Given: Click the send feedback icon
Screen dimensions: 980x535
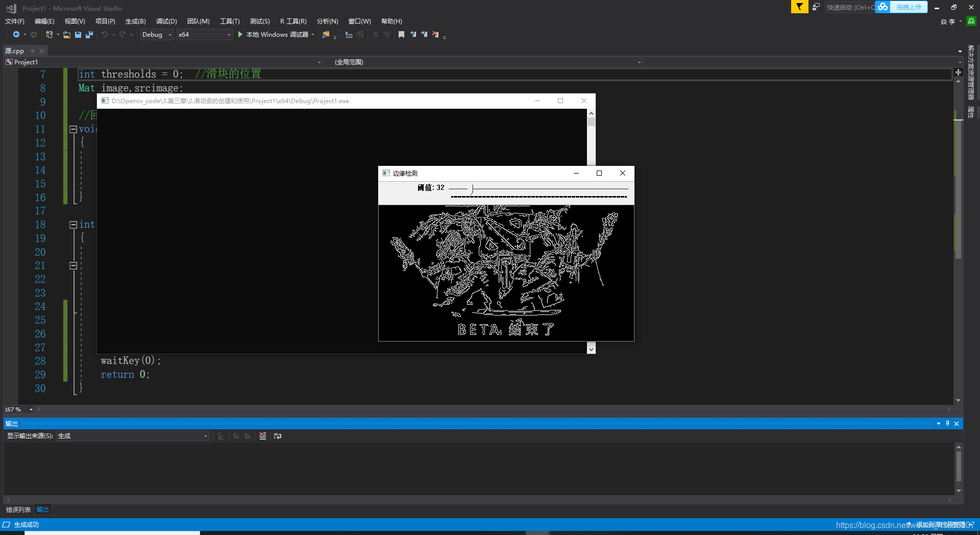Looking at the screenshot, I should [816, 7].
